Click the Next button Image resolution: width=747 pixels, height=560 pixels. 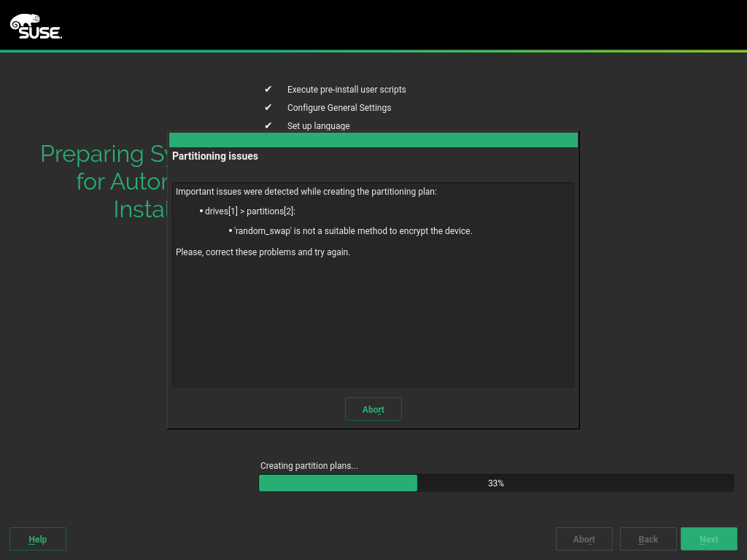coord(708,539)
